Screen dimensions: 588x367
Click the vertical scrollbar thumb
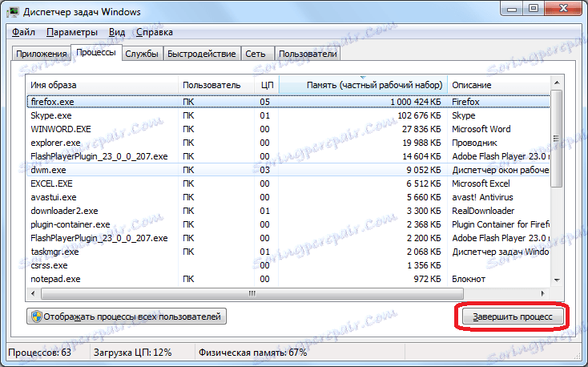(x=557, y=138)
